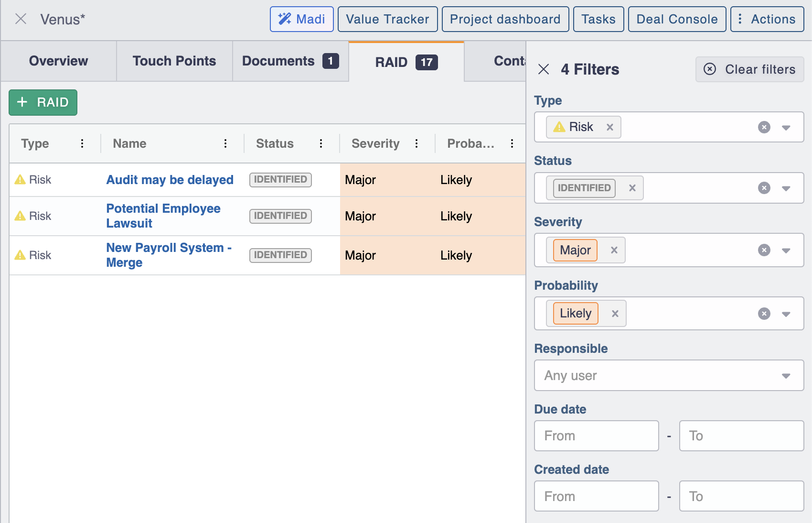Clear all filters
The image size is (812, 523).
[x=750, y=69]
